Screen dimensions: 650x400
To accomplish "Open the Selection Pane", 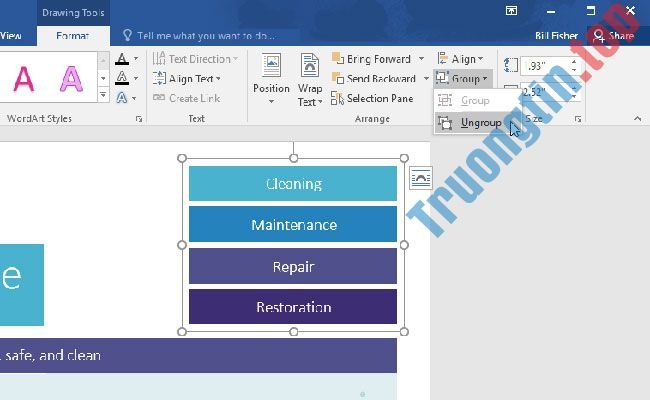I will (x=372, y=98).
